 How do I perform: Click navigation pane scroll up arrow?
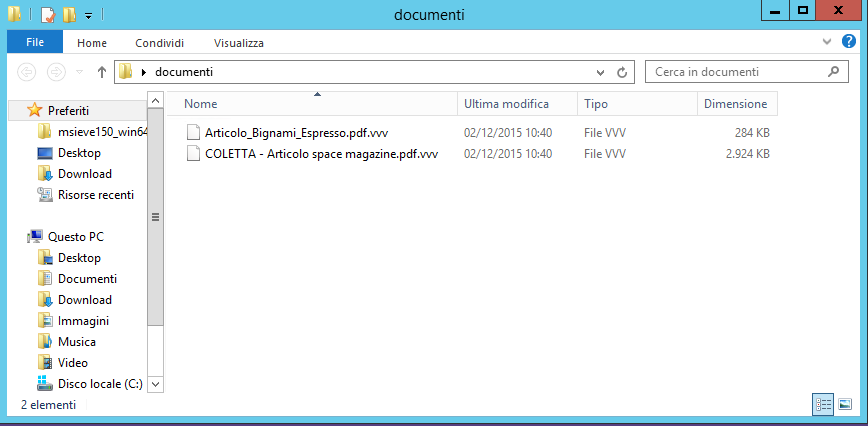156,101
